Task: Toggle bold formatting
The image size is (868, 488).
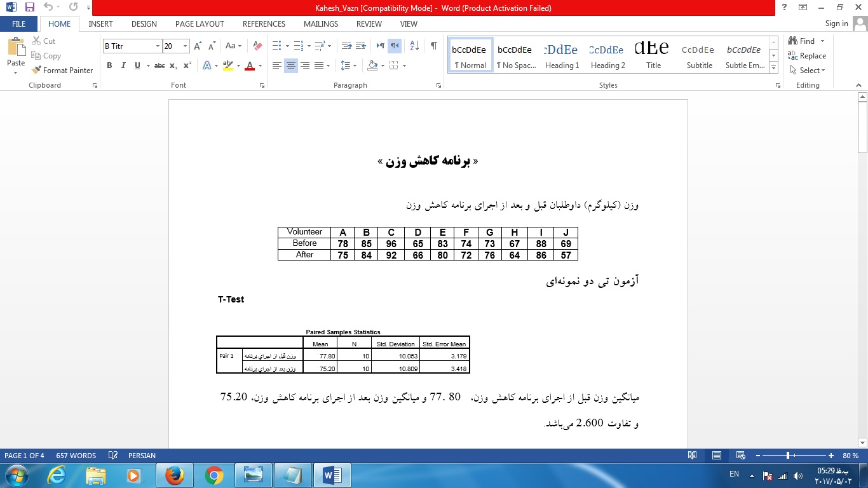Action: click(109, 65)
